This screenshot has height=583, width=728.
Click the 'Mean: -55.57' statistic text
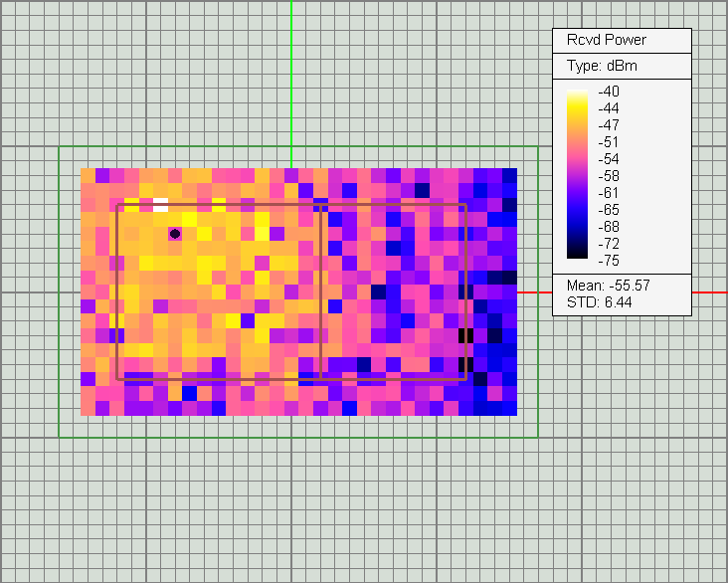pos(609,286)
